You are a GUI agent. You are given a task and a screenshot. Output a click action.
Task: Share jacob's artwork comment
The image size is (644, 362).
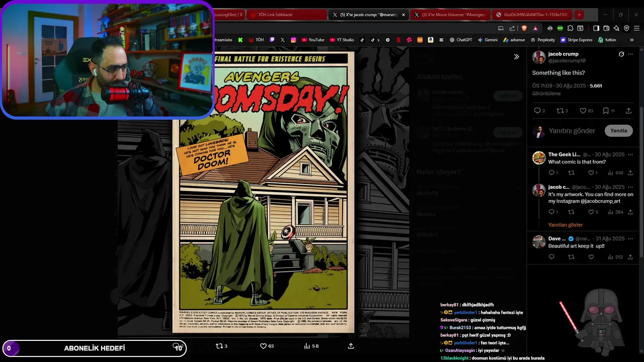click(630, 212)
